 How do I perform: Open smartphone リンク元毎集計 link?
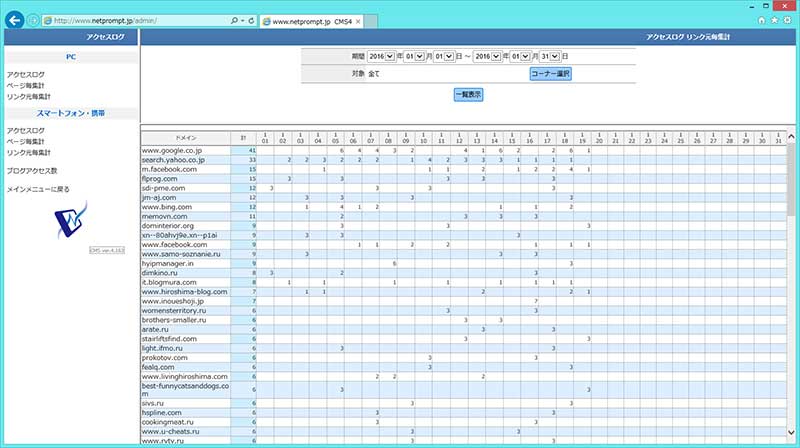click(29, 153)
